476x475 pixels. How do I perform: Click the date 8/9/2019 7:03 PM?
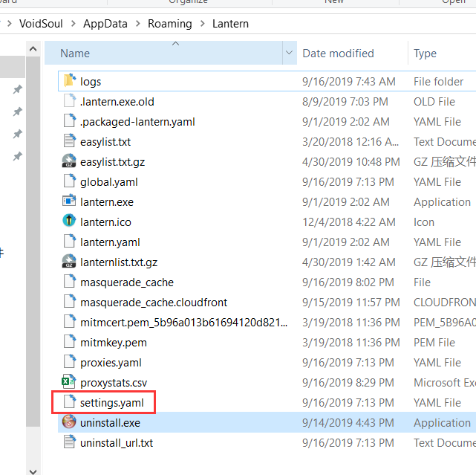(x=345, y=102)
